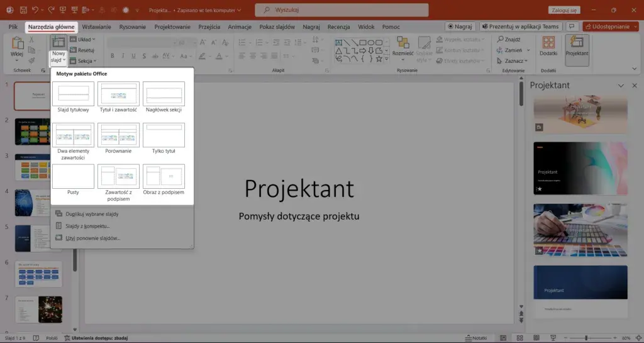Switch to slide sorter view icon
Viewport: 644px width, 343px height.
(x=519, y=338)
